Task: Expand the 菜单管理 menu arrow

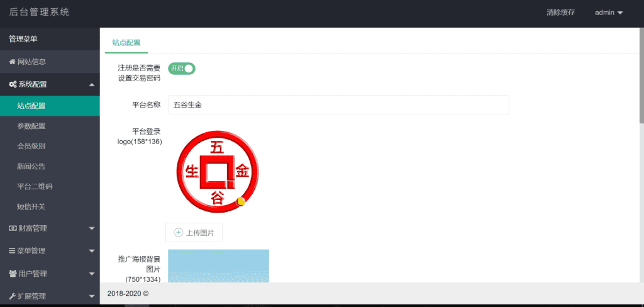Action: point(92,251)
